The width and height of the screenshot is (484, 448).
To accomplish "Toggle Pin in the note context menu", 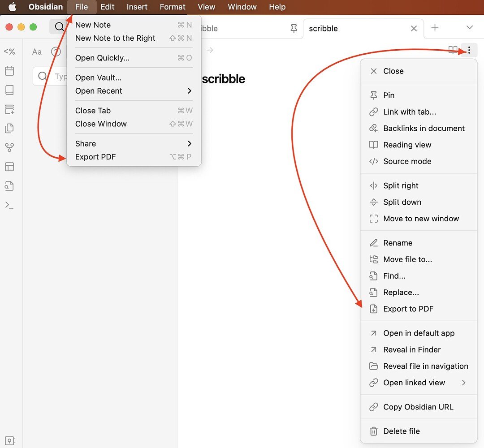I will pos(389,95).
